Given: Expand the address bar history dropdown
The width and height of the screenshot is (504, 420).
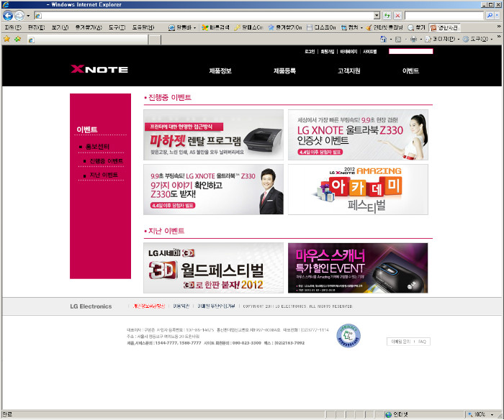Looking at the screenshot, I should (x=377, y=15).
